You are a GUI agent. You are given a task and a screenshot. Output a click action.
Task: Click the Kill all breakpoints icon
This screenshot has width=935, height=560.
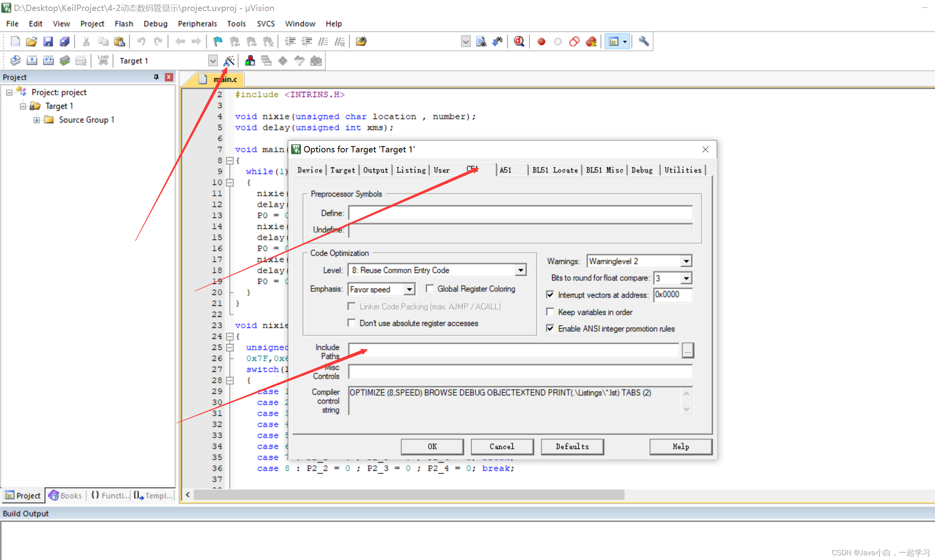pos(591,41)
